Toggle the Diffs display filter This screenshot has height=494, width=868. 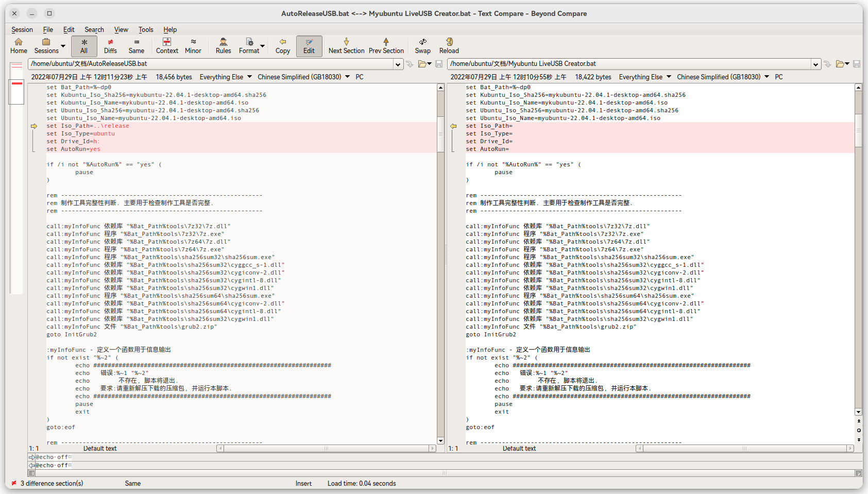[x=110, y=46]
